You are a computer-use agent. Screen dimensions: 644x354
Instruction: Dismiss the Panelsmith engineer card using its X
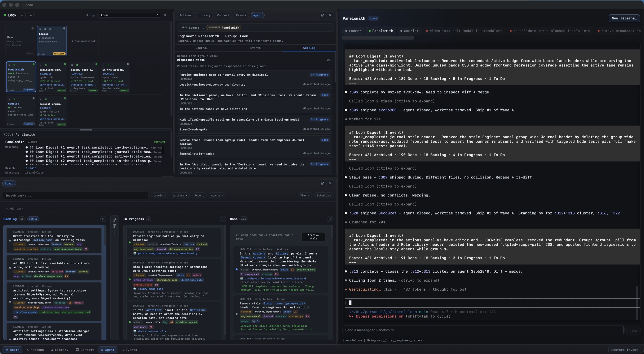click(x=9, y=65)
